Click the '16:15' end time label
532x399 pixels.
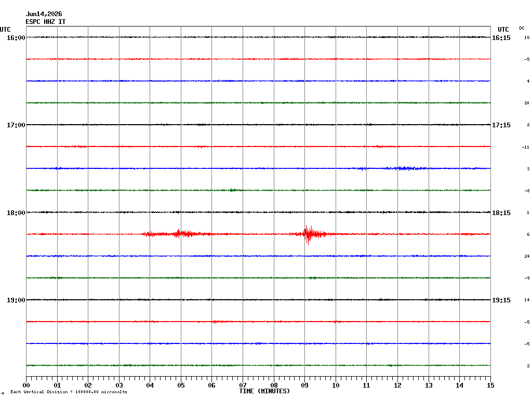501,37
